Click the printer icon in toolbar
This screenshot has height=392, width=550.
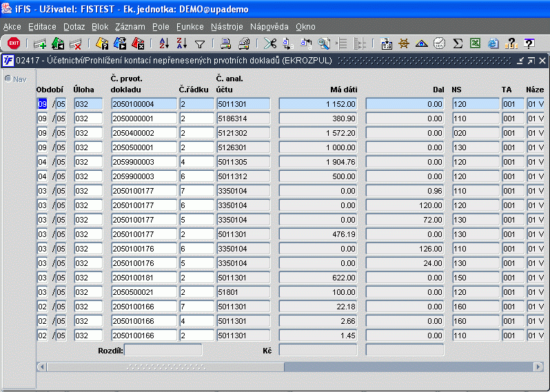(x=225, y=43)
